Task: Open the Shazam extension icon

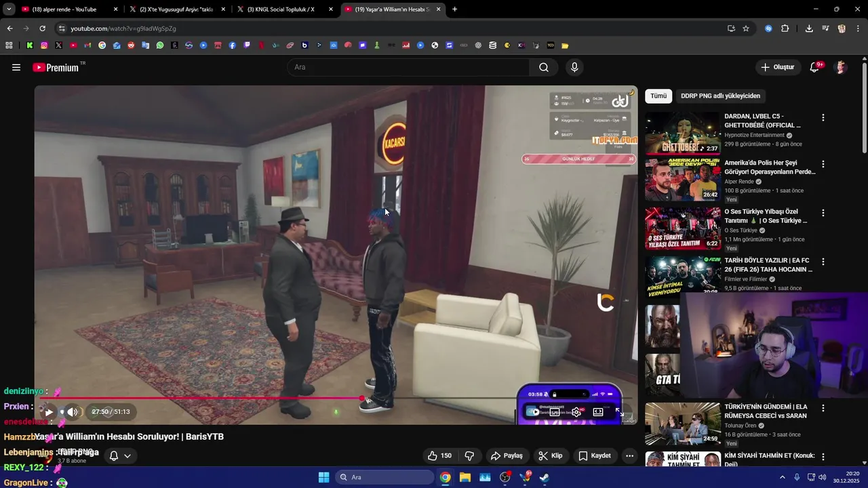Action: pos(768,28)
